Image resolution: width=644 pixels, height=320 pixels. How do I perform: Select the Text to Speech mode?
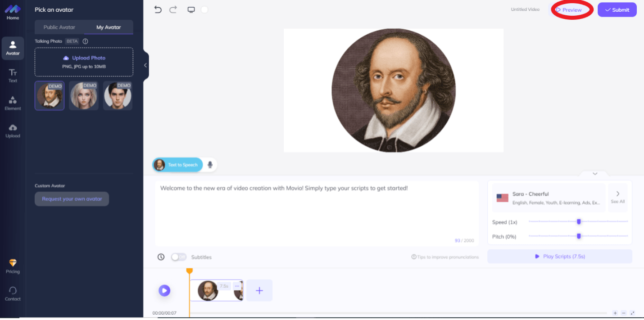pos(178,165)
